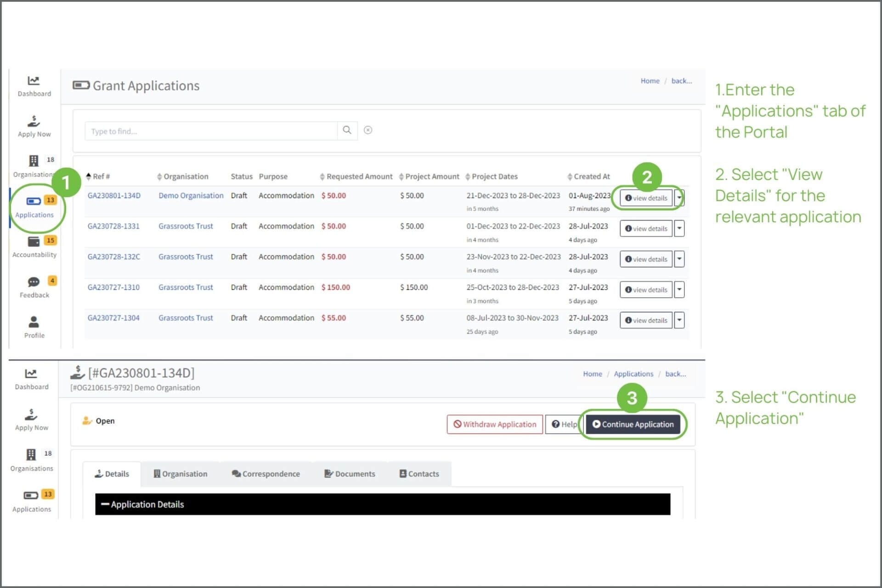Switch to the Details tab
The image size is (882, 588).
click(112, 474)
